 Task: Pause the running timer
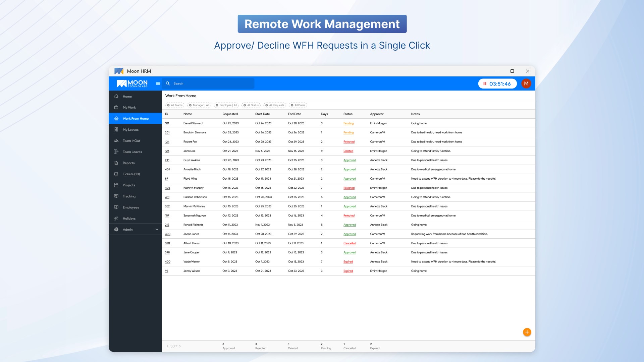click(x=485, y=84)
